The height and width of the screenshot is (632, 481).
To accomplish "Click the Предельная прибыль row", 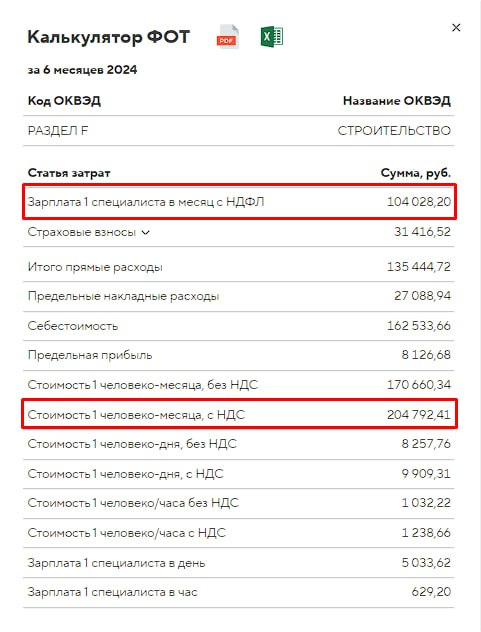I will pos(239,355).
